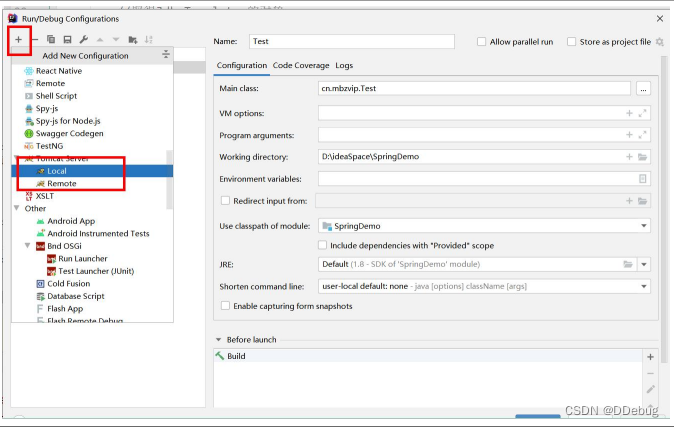
Task: Browse Working directory folder icon
Action: click(642, 157)
